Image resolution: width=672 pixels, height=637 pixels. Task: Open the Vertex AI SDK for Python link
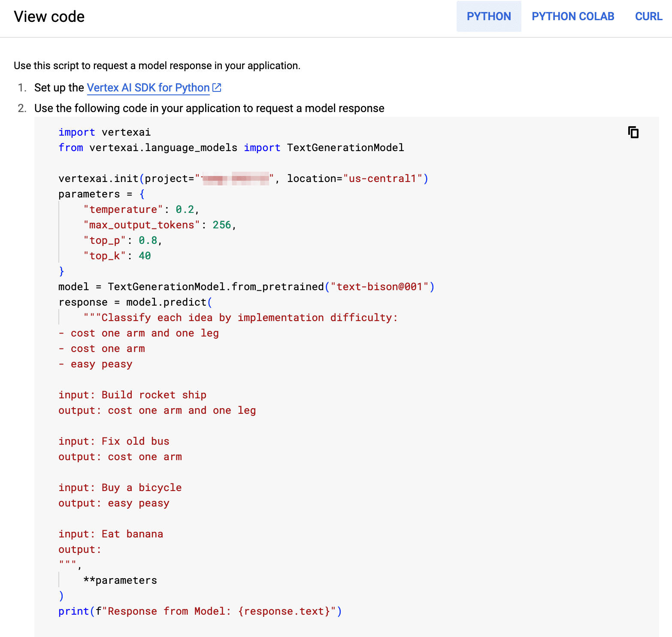tap(148, 88)
